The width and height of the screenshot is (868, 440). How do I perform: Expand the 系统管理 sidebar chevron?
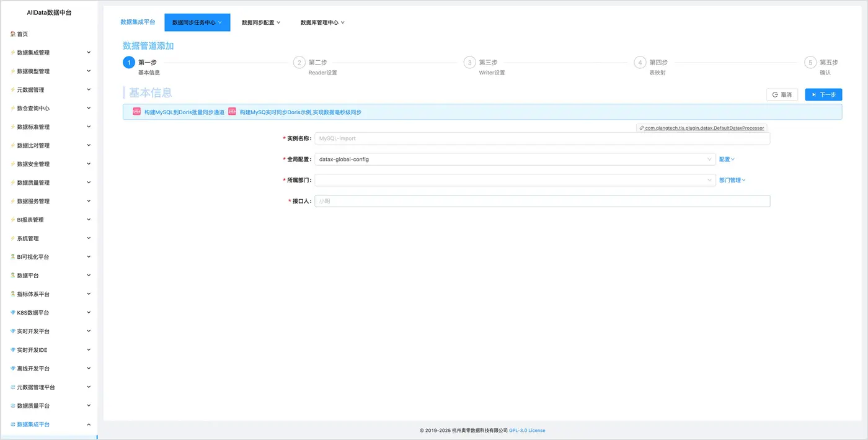click(x=89, y=238)
